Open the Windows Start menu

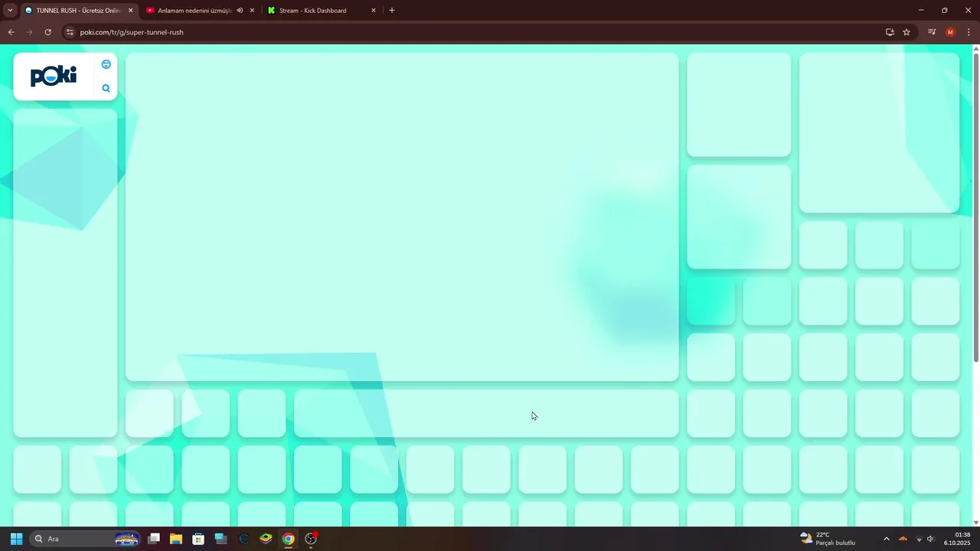point(16,539)
